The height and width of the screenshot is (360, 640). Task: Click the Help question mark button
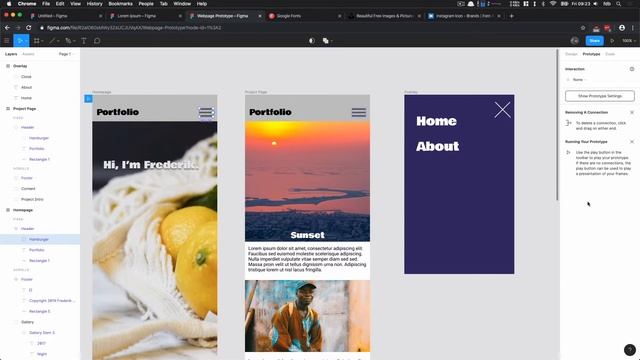tap(630, 350)
